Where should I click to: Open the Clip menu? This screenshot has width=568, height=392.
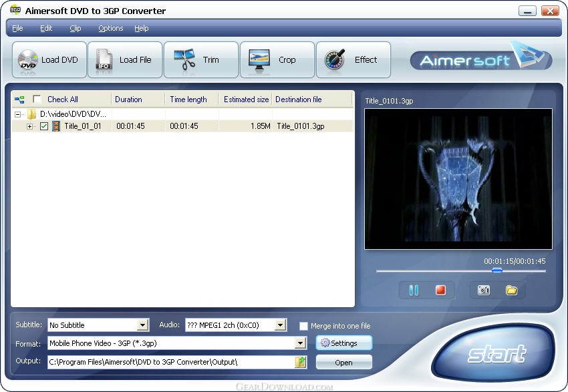pyautogui.click(x=76, y=28)
